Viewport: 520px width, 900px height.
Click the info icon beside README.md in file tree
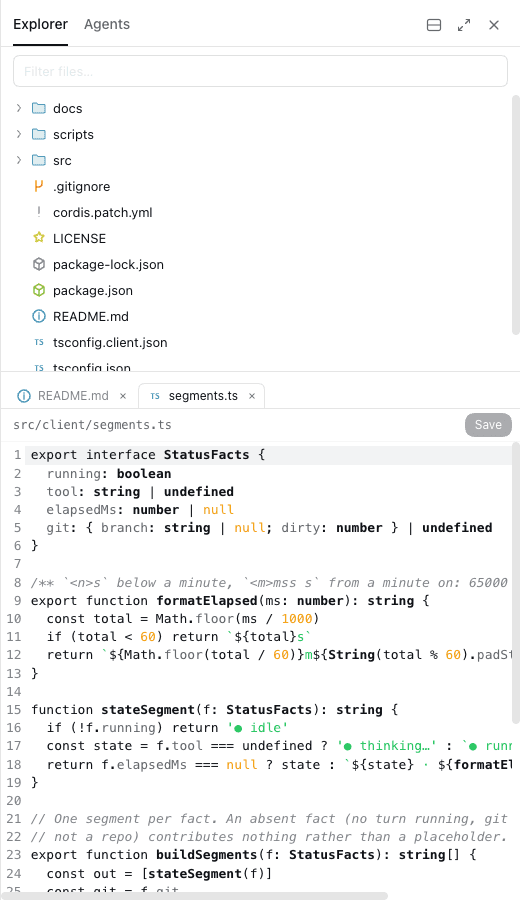(38, 316)
